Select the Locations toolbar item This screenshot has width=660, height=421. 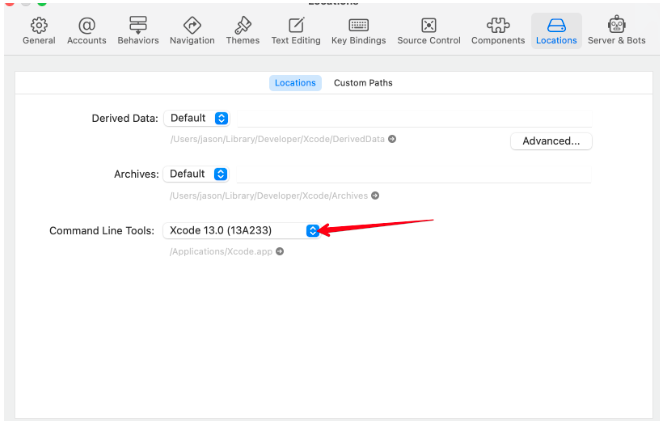556,31
